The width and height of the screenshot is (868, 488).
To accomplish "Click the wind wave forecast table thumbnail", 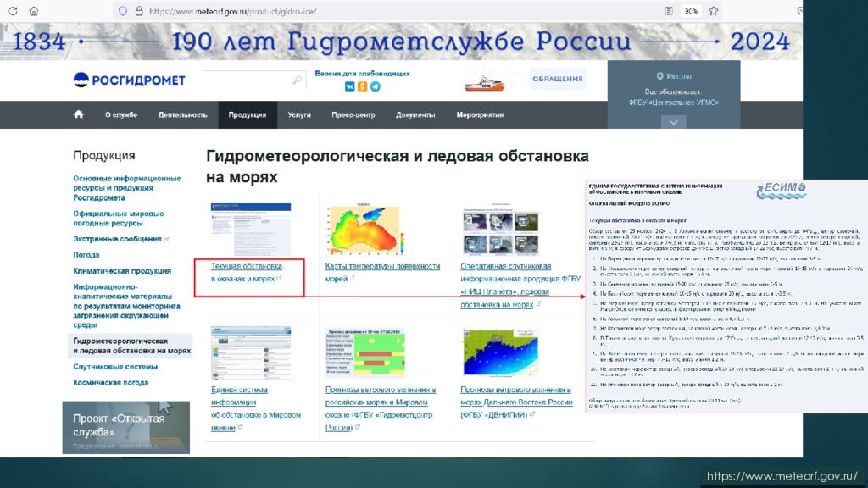I will coord(365,353).
